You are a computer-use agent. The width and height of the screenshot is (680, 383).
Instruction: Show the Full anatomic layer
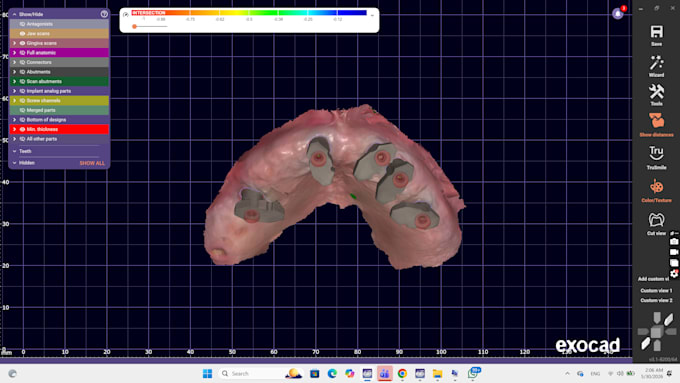tap(22, 52)
